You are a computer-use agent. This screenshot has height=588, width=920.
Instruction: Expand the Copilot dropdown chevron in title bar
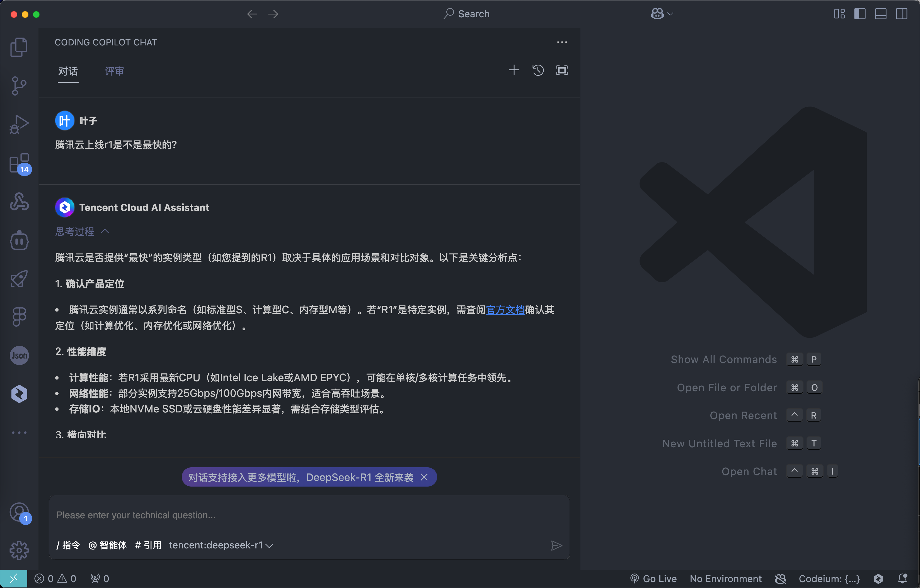click(670, 14)
